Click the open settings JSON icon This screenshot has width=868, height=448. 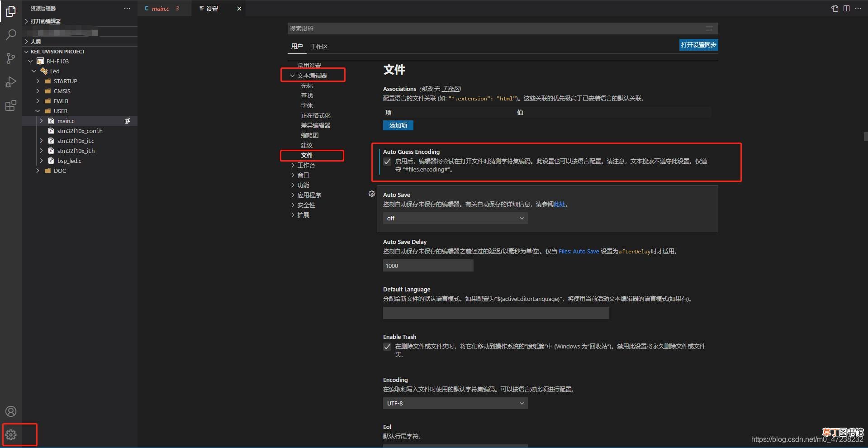[835, 9]
